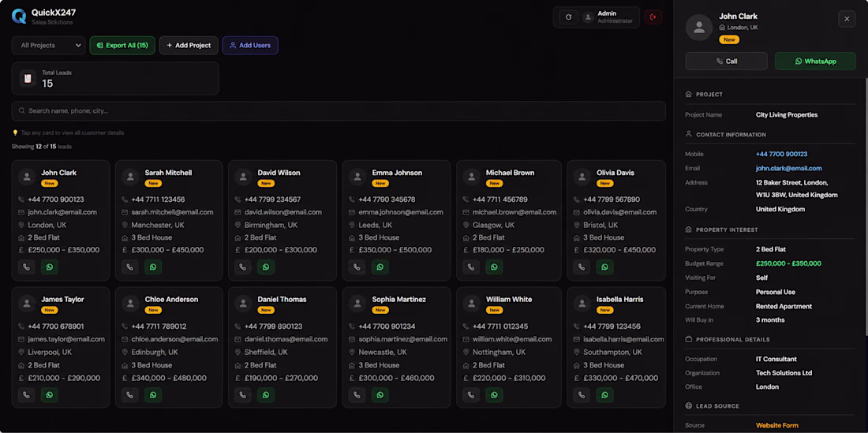The image size is (868, 433).
Task: Click the Rented Apartment value in details panel
Action: click(x=784, y=306)
